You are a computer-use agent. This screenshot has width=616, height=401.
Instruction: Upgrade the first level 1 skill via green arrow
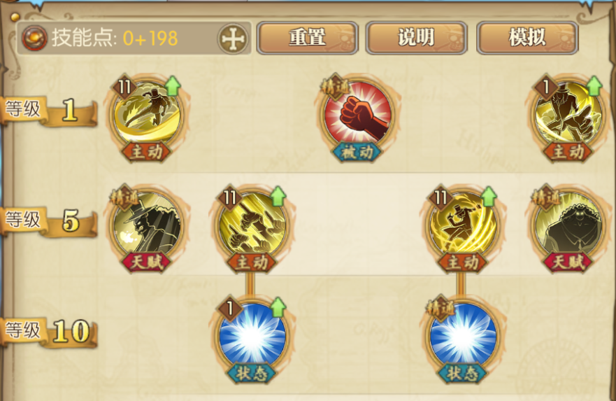click(x=172, y=86)
